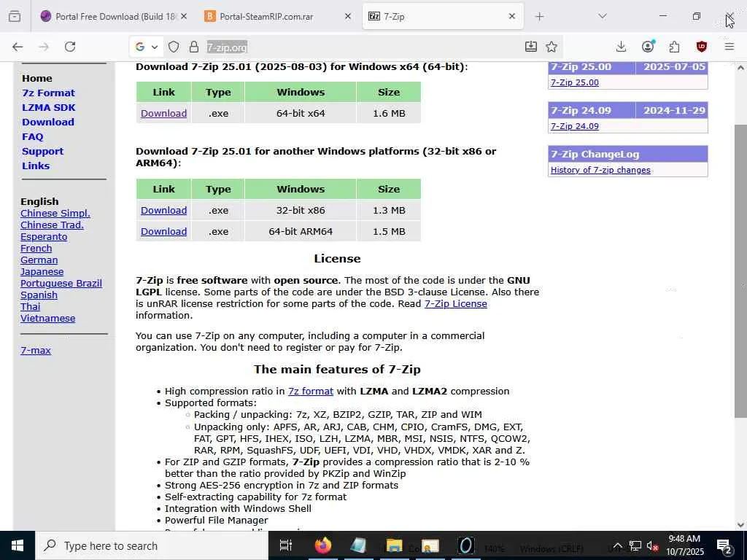Switch language to German
The height and width of the screenshot is (560, 747).
click(x=39, y=260)
